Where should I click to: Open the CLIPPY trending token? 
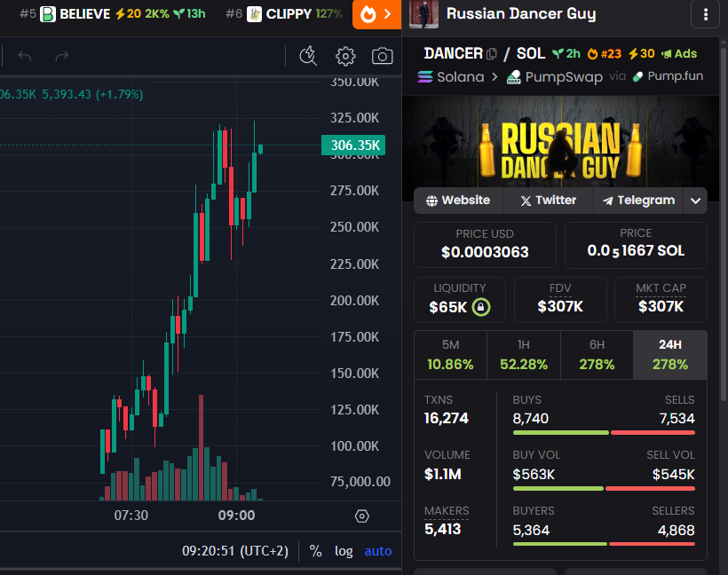(x=284, y=14)
